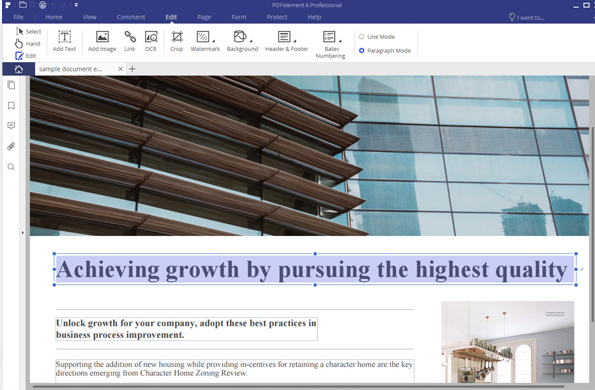Screen dimensions: 595x390
Task: Close the sample document tab
Action: pos(120,69)
